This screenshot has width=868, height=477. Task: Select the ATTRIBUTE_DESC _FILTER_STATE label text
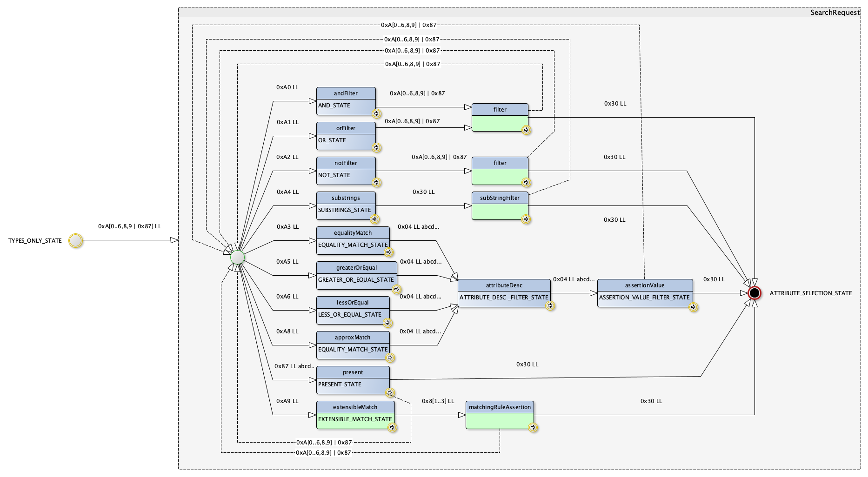(x=504, y=298)
